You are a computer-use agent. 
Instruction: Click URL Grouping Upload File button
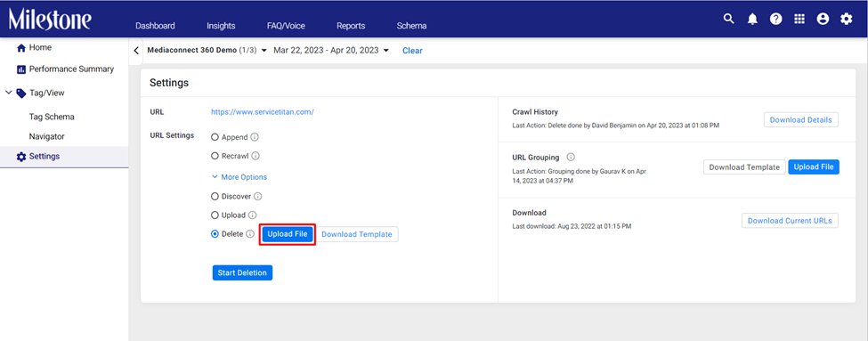coord(814,167)
